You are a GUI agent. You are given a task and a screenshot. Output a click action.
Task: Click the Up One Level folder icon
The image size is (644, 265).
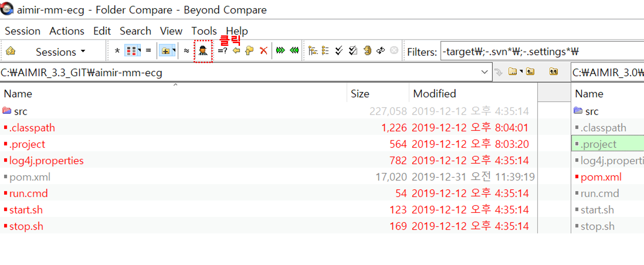point(530,72)
